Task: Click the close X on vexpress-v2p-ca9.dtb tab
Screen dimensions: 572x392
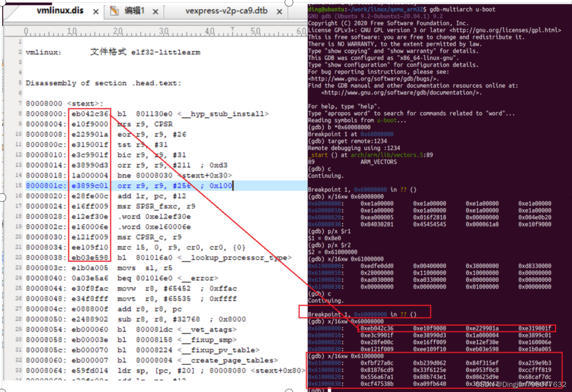Action: click(x=279, y=11)
